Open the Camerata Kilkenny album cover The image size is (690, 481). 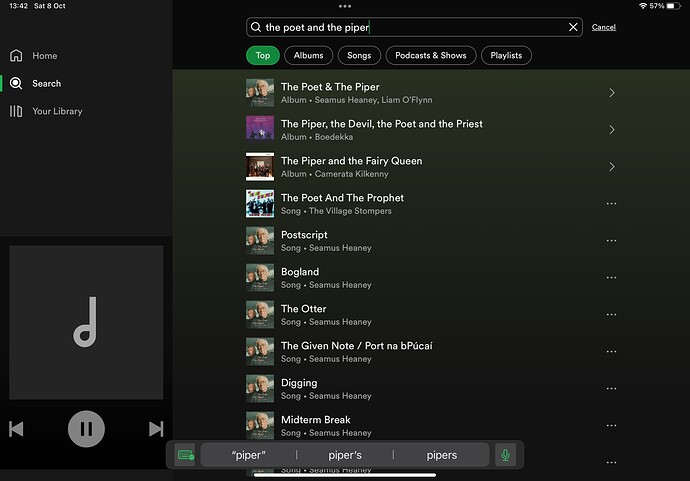260,167
